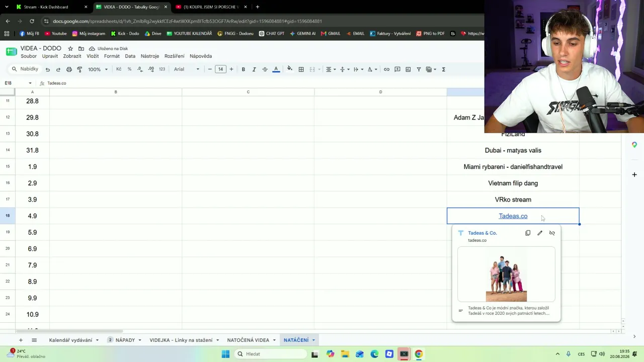
Task: Open the text wrapping dropdown
Action: pyautogui.click(x=357, y=69)
